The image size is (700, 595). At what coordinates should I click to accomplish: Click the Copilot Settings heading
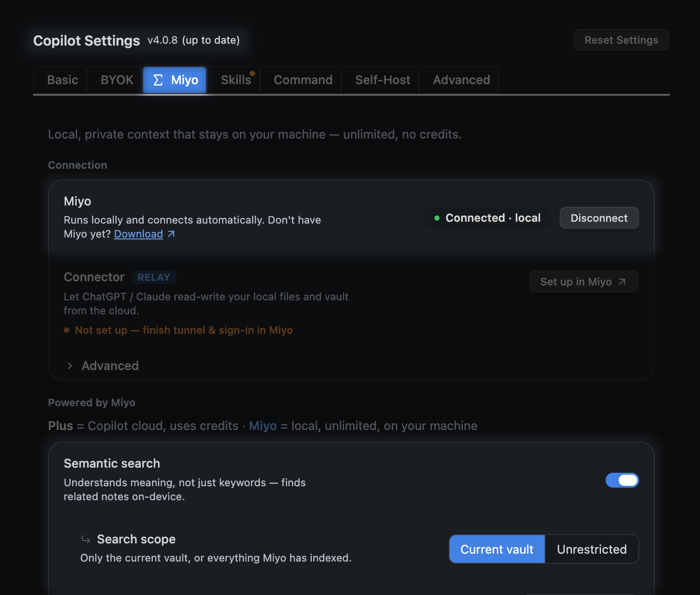coord(86,40)
